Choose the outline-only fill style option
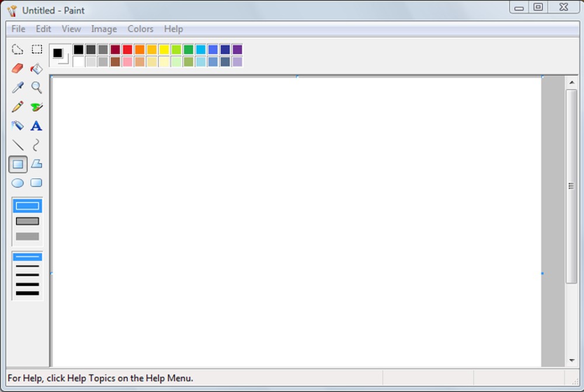Image resolution: width=584 pixels, height=392 pixels. tap(26, 206)
